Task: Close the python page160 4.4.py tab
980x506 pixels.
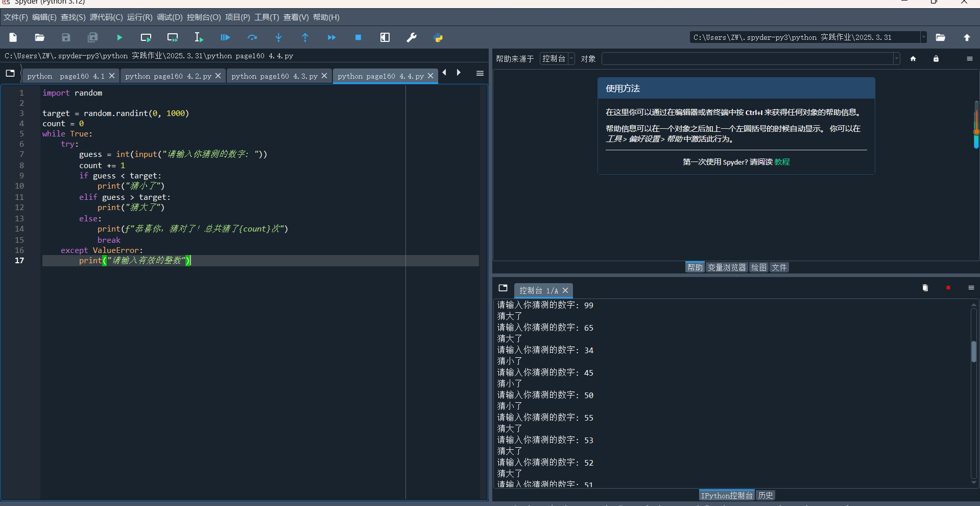Action: (431, 76)
